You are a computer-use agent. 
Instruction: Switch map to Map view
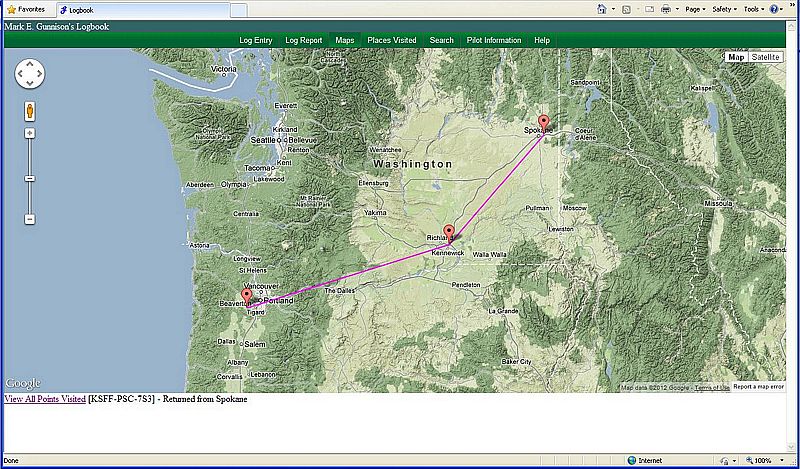(736, 57)
